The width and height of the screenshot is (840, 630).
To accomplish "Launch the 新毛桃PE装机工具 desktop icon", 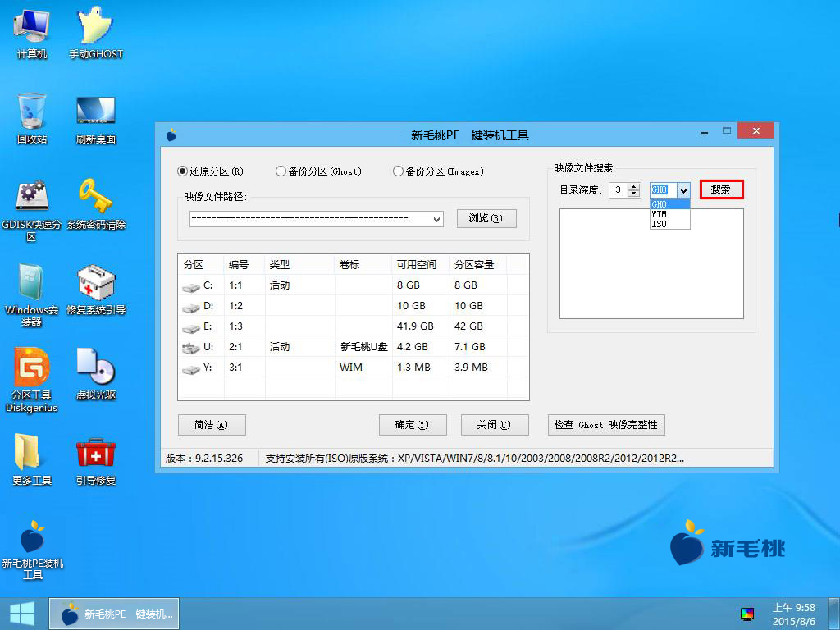I will coord(32,550).
